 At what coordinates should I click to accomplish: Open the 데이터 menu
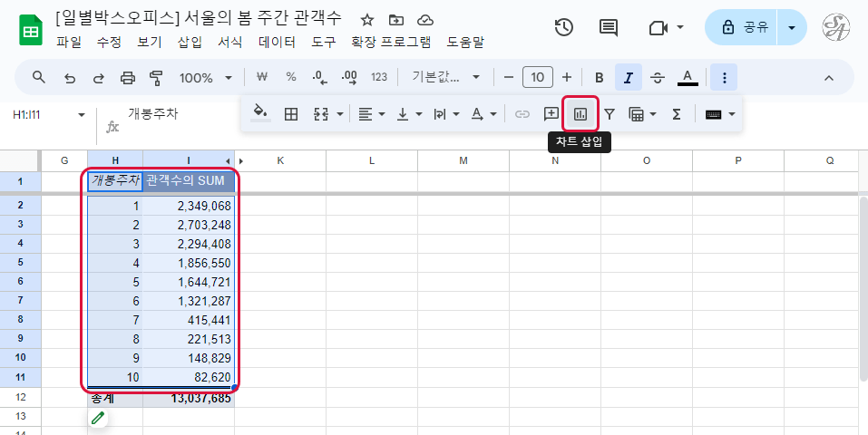tap(277, 42)
